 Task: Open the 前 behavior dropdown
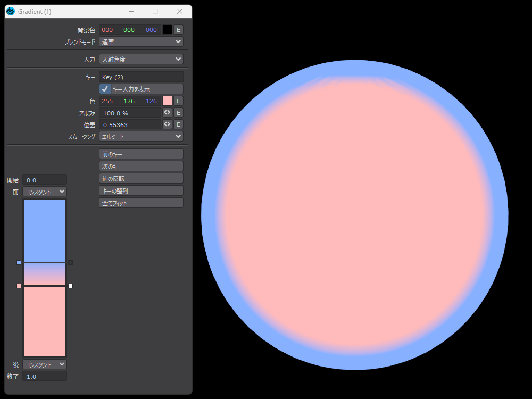coord(45,192)
